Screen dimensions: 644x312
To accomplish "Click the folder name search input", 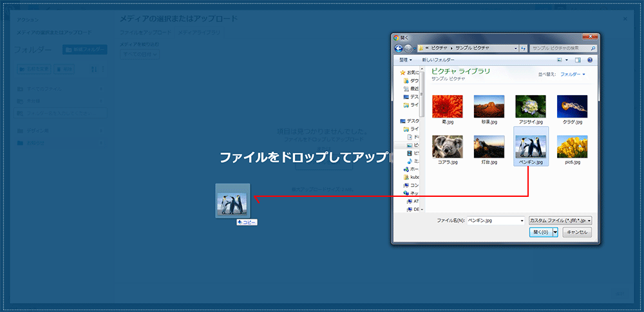I will click(61, 113).
